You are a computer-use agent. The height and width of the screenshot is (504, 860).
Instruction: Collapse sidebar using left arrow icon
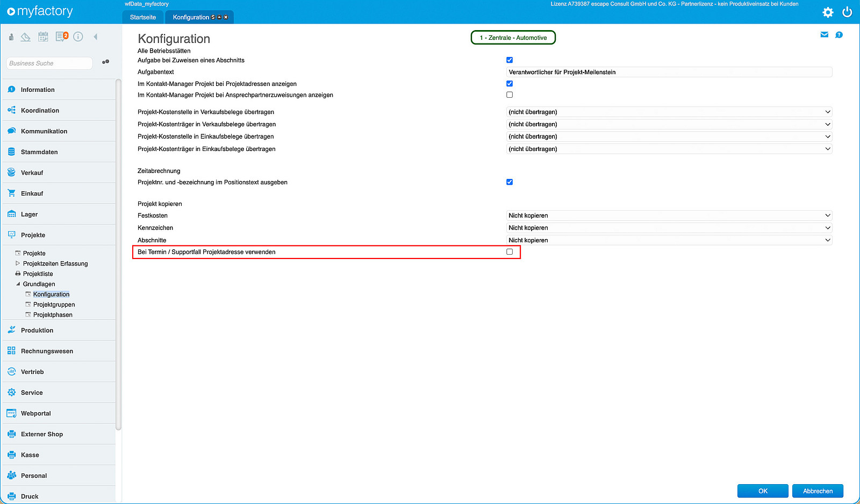pyautogui.click(x=96, y=37)
